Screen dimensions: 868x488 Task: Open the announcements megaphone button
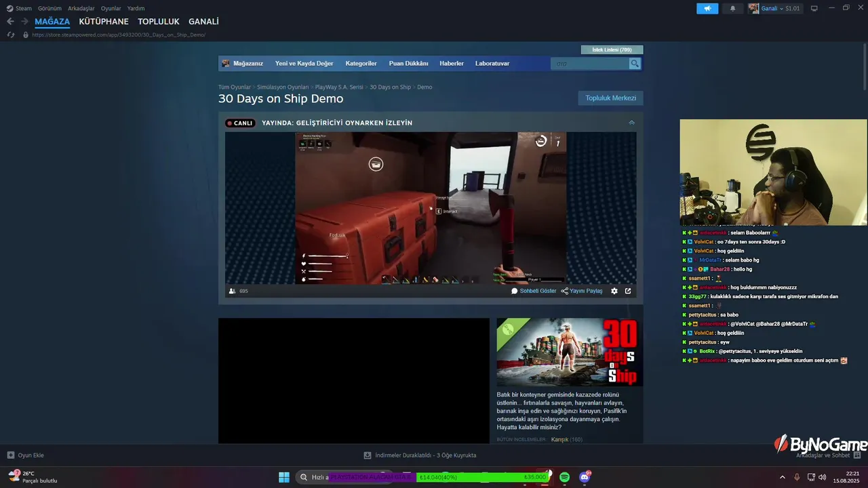707,8
